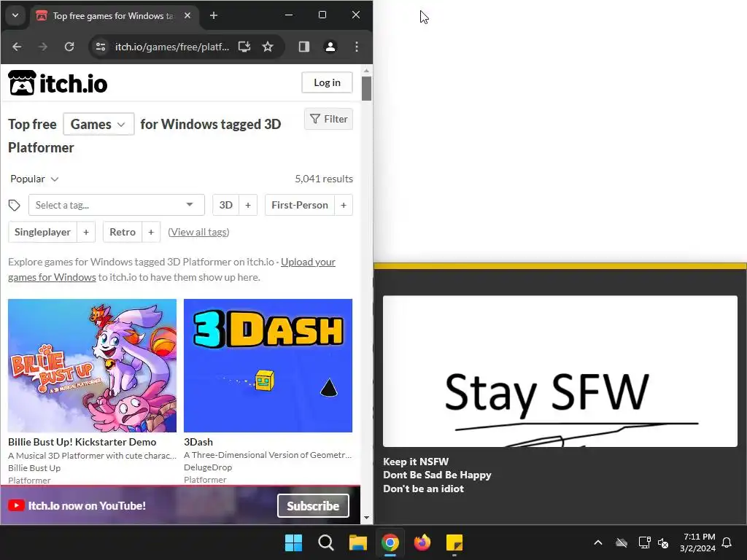Visit Billie Bust Up author page

tap(34, 468)
